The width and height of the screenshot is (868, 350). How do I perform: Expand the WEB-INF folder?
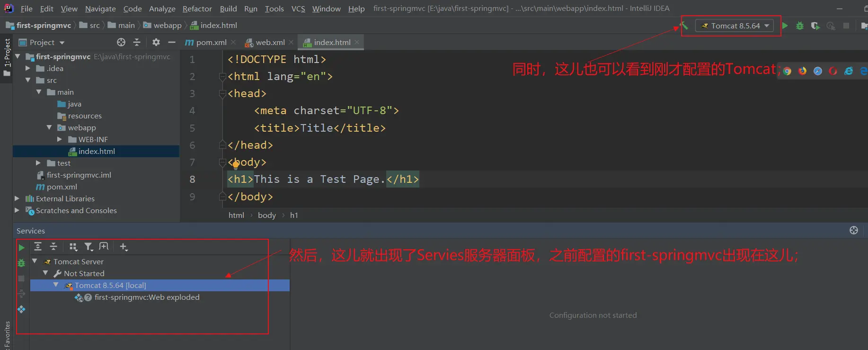60,139
